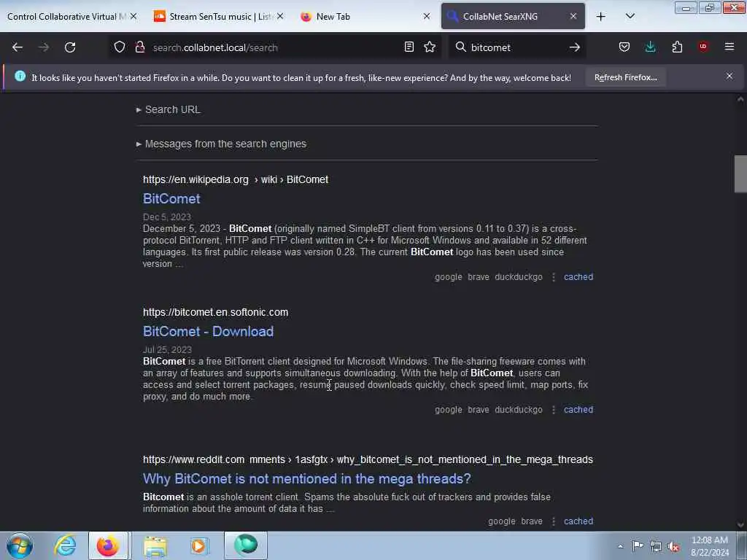Open more options dots for reddit result
The image size is (747, 560).
pos(554,521)
